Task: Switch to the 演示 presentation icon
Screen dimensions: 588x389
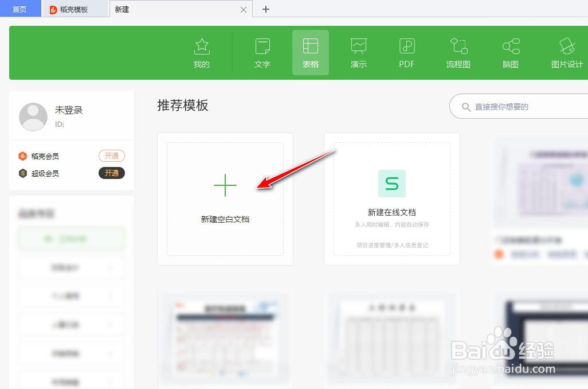Action: click(358, 52)
